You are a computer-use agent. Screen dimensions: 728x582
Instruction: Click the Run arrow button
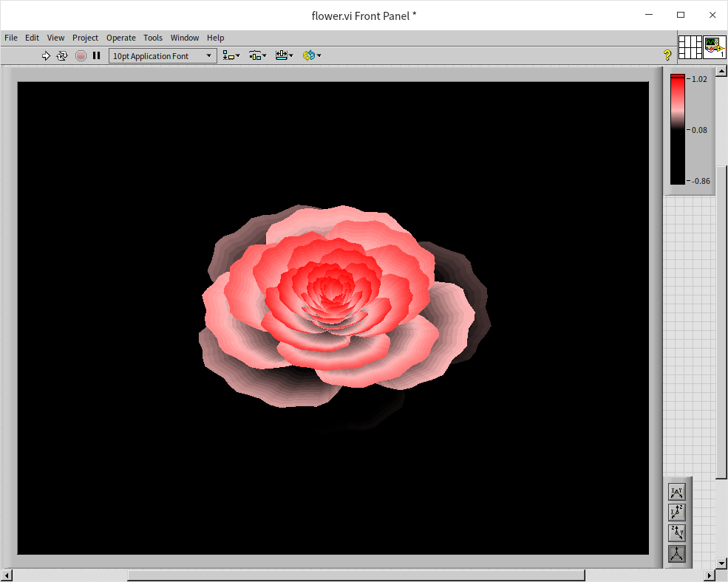46,55
